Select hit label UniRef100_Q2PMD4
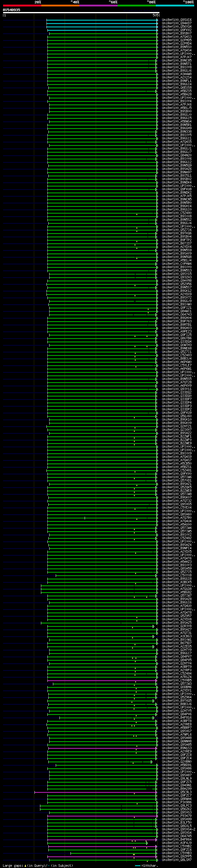Screen dimensions: 197x868 click(x=176, y=43)
